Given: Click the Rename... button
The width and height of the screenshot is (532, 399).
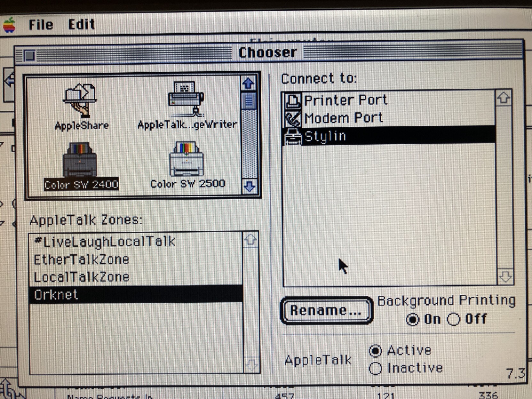Looking at the screenshot, I should coord(326,310).
